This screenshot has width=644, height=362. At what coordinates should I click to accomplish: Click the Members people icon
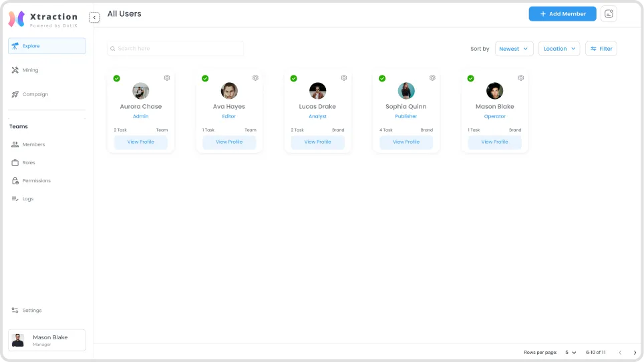[15, 144]
